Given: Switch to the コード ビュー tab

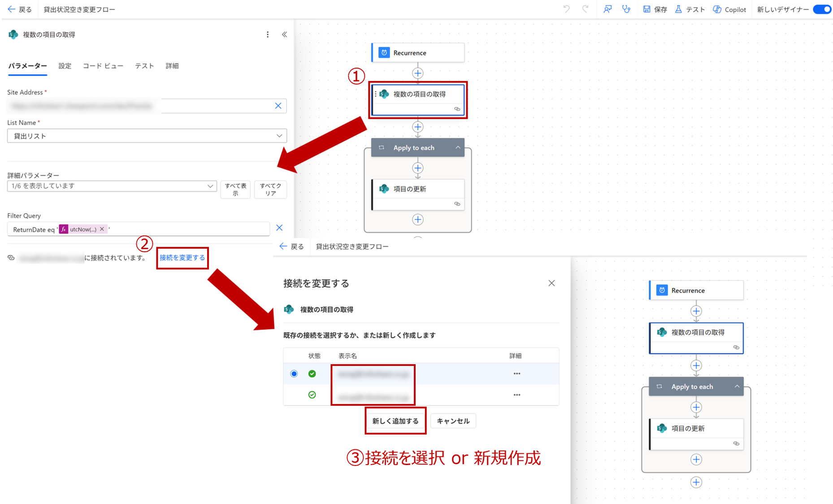Looking at the screenshot, I should tap(103, 66).
